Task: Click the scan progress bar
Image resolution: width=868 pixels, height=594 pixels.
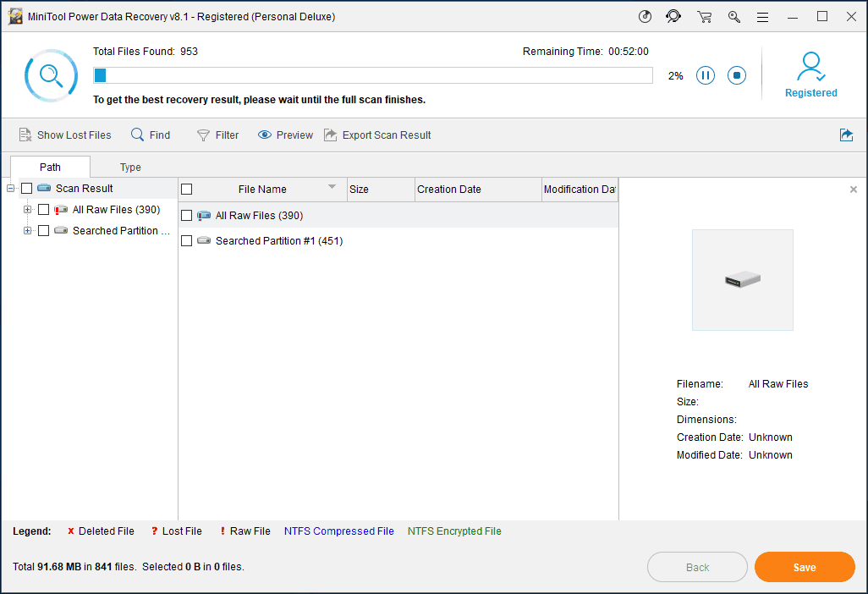Action: (x=372, y=75)
